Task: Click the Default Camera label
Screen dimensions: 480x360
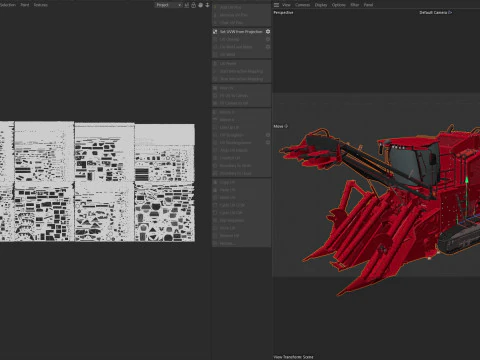Action: click(x=433, y=13)
